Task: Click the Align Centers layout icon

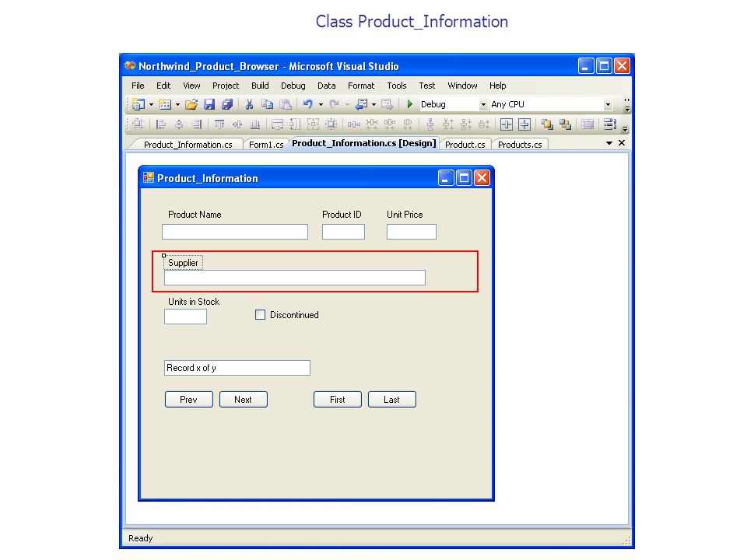Action: click(179, 124)
